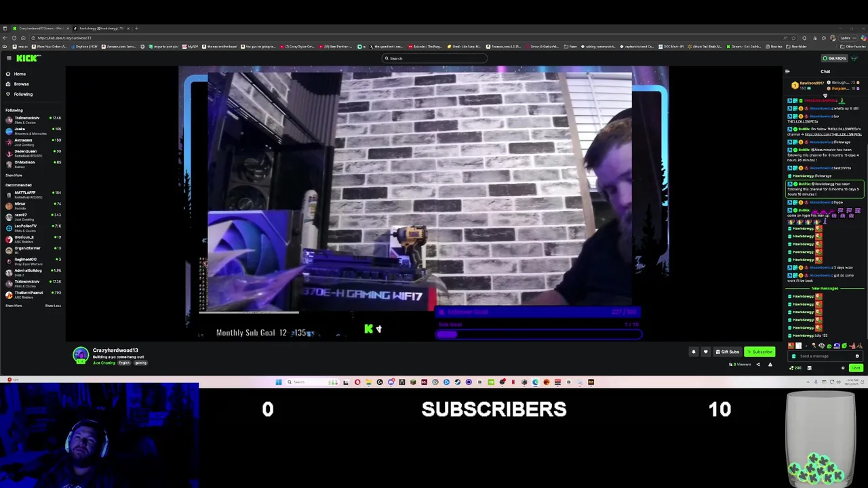Open the emote picker in chat input

point(857,357)
